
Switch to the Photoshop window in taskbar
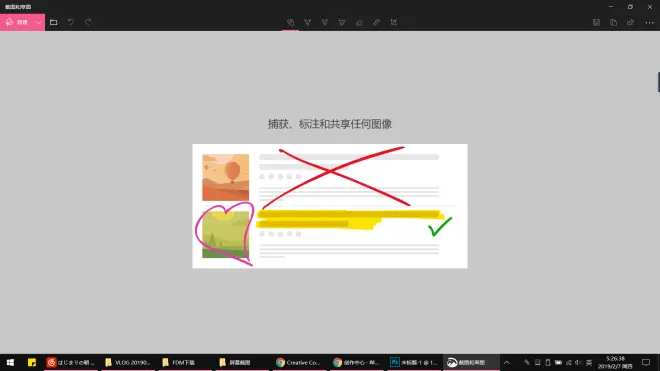click(414, 362)
